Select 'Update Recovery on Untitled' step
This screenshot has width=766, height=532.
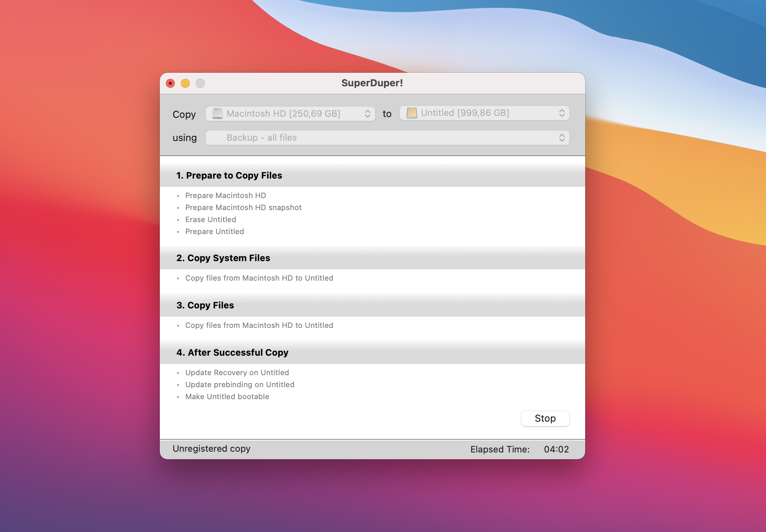click(237, 373)
